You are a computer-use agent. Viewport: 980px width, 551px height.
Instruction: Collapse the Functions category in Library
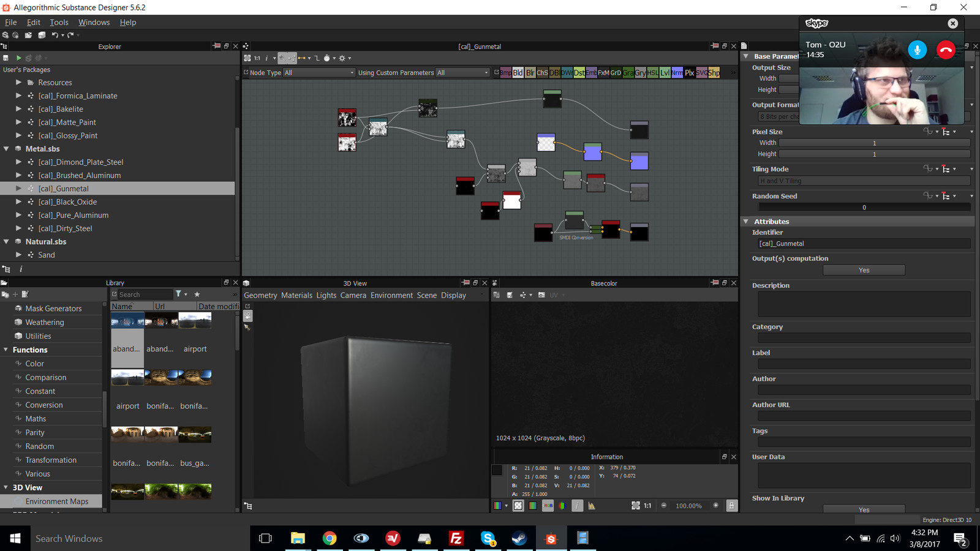[6, 350]
